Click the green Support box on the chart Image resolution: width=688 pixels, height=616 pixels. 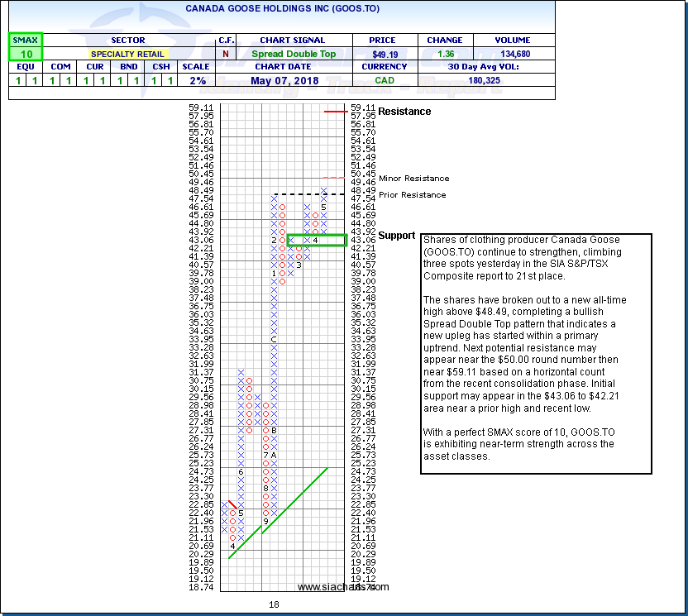(316, 240)
